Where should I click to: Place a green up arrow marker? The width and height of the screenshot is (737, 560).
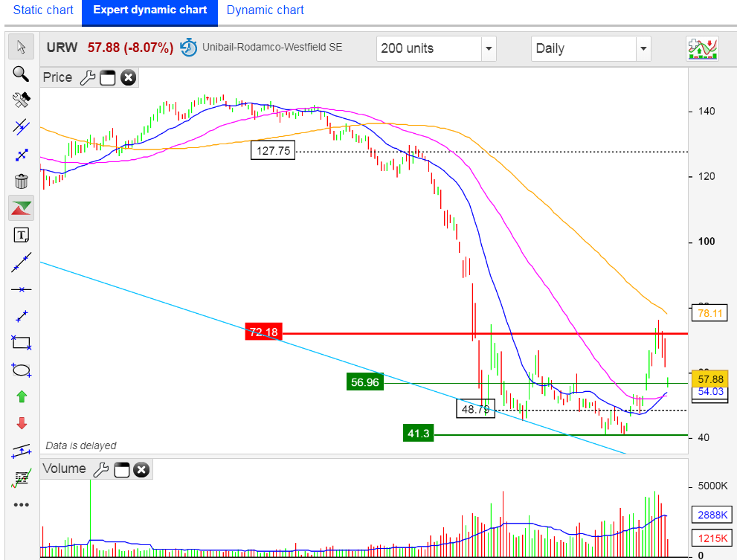[x=21, y=396]
